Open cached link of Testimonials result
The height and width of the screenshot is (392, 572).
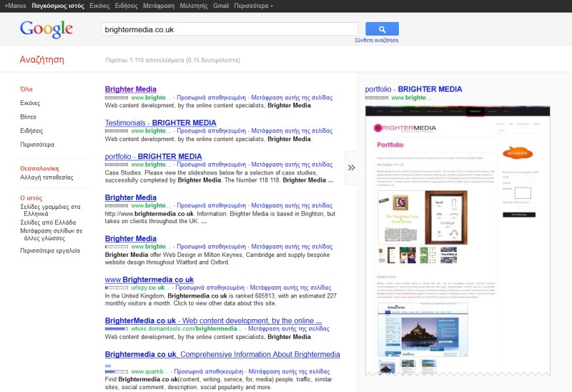[211, 131]
